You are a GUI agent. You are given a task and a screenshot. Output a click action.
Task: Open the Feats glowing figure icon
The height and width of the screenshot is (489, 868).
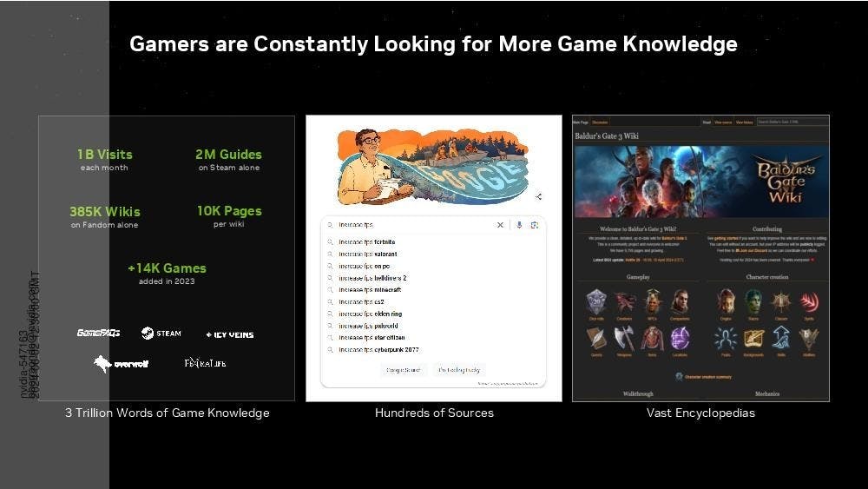click(x=726, y=338)
